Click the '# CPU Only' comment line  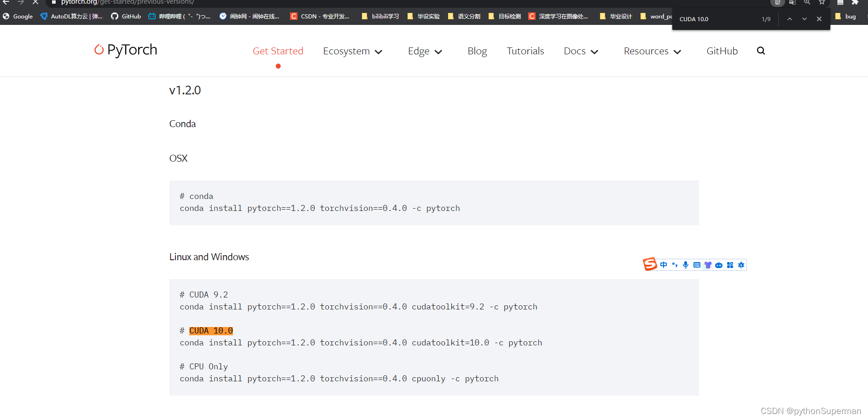coord(204,367)
